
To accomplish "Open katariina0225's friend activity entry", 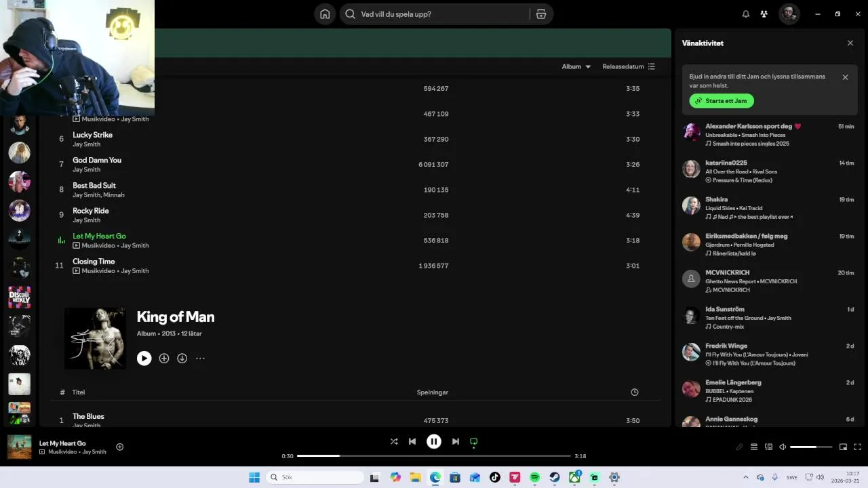I will pos(768,171).
